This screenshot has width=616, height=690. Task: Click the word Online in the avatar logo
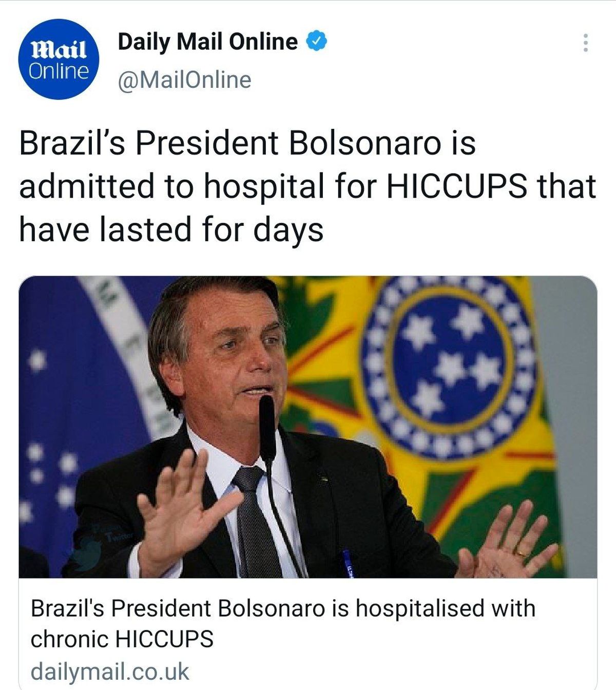(x=59, y=71)
